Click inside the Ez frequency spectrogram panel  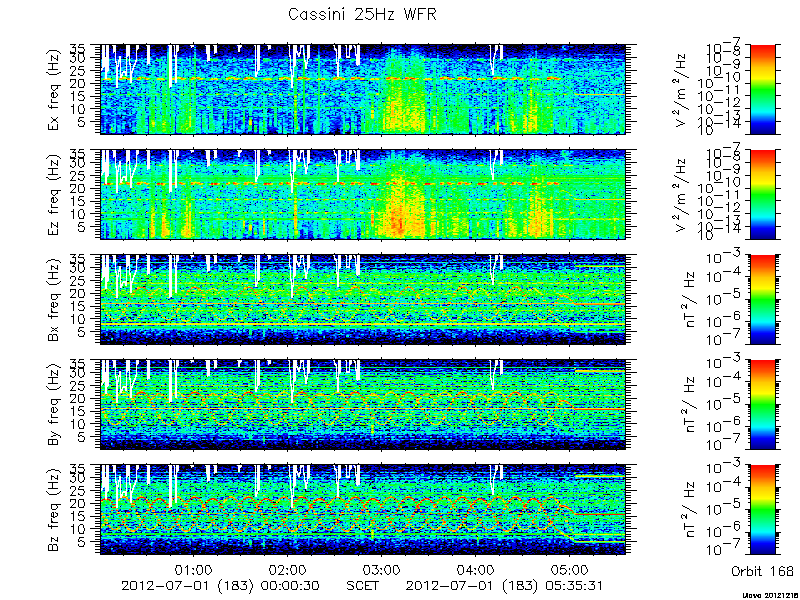[363, 194]
